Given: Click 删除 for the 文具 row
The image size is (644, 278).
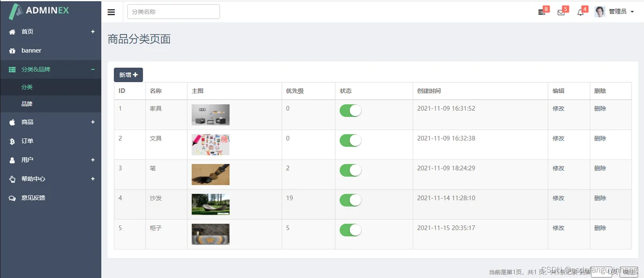Looking at the screenshot, I should tap(600, 138).
